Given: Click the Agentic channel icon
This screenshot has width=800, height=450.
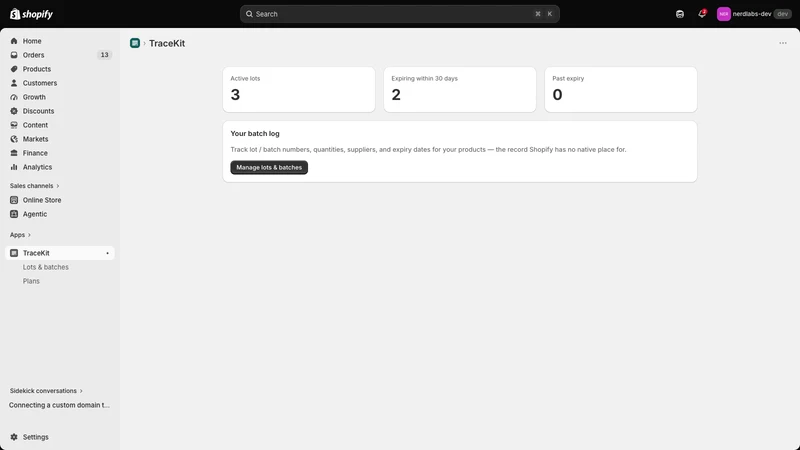Looking at the screenshot, I should click(14, 214).
